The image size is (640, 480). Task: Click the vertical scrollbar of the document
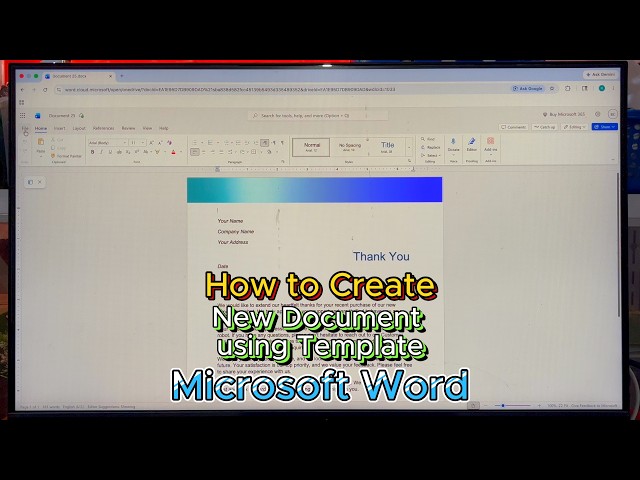(618, 245)
